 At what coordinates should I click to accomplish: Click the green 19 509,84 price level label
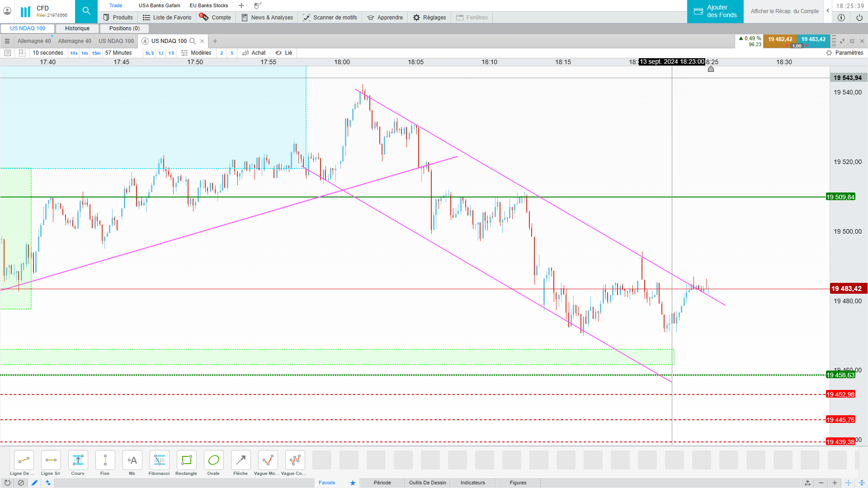point(840,197)
